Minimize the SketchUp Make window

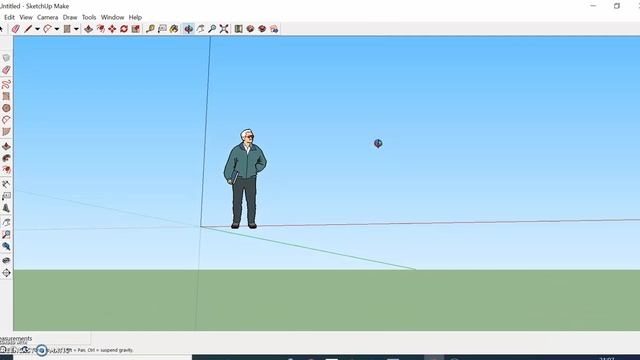tap(593, 6)
